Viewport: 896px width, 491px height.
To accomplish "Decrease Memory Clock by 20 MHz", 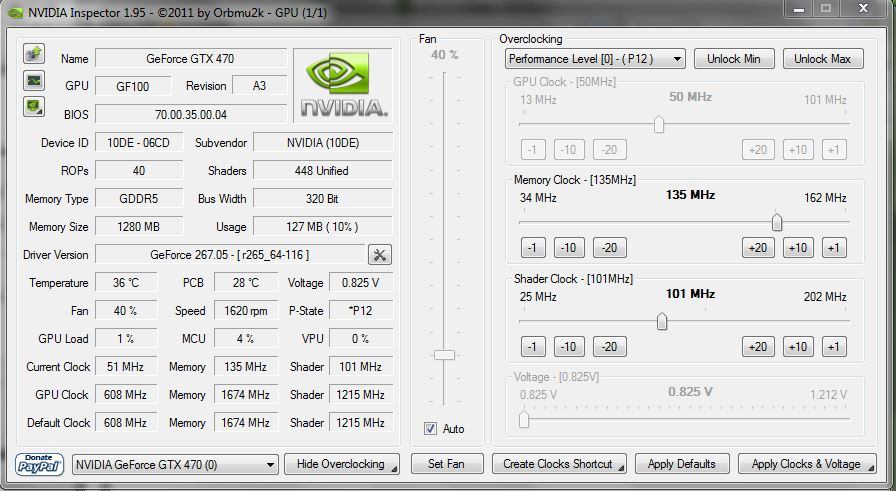I will (610, 248).
